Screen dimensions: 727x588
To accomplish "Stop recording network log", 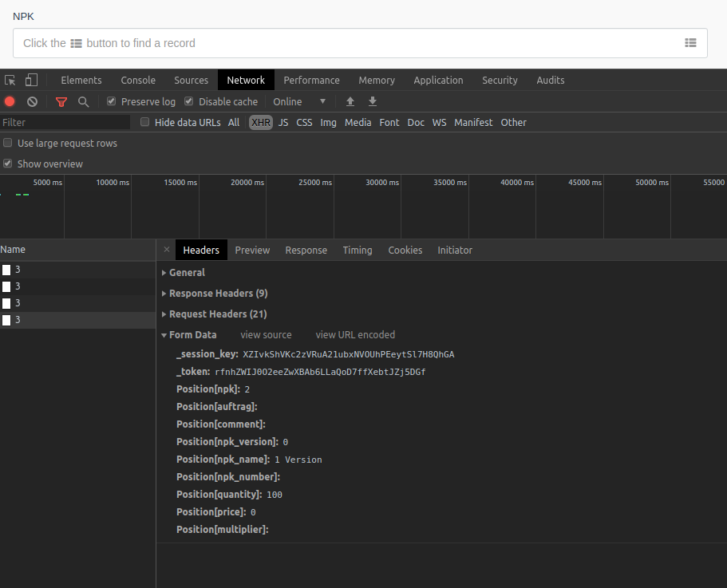I will click(9, 101).
